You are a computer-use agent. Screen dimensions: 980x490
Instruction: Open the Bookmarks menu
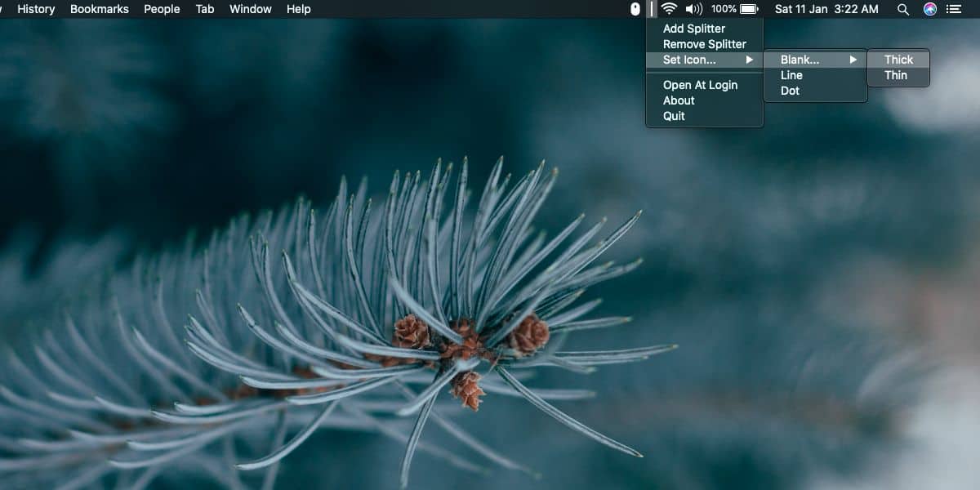point(100,9)
